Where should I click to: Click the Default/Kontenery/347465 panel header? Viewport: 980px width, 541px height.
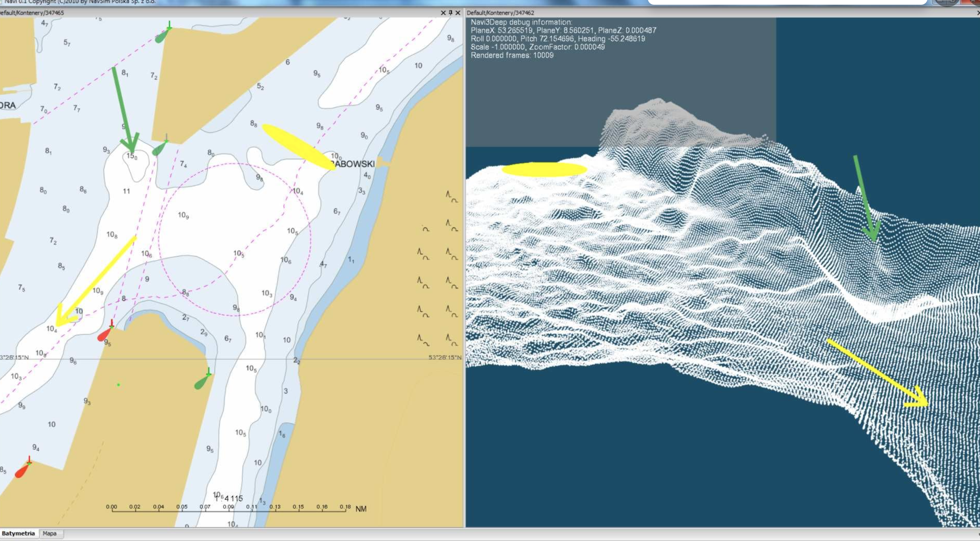[x=32, y=13]
